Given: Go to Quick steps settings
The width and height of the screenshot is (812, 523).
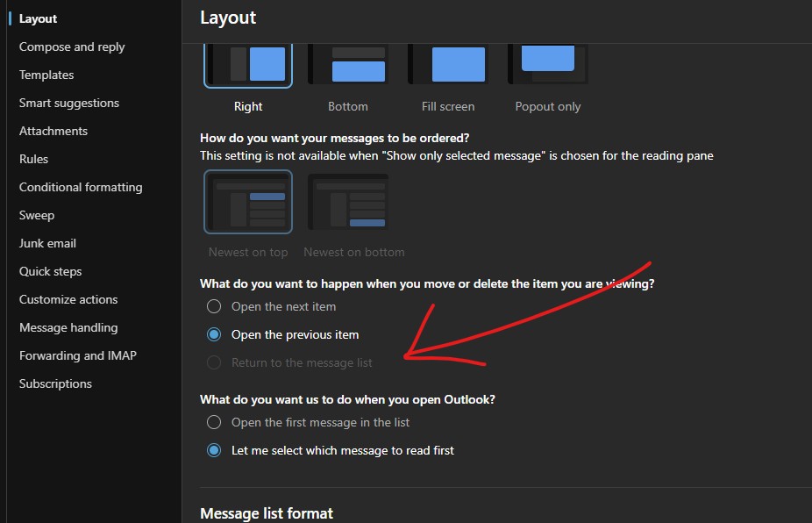Looking at the screenshot, I should [51, 271].
